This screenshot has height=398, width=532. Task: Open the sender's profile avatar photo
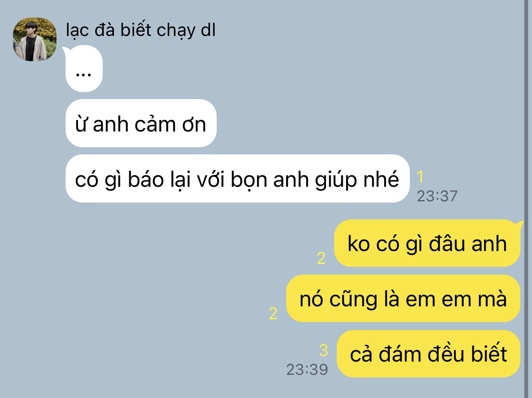[x=35, y=39]
